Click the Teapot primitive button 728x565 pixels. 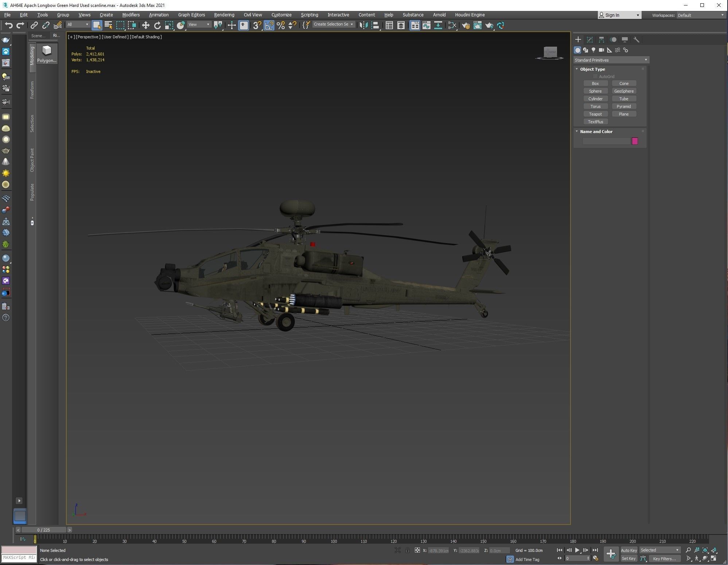point(595,114)
